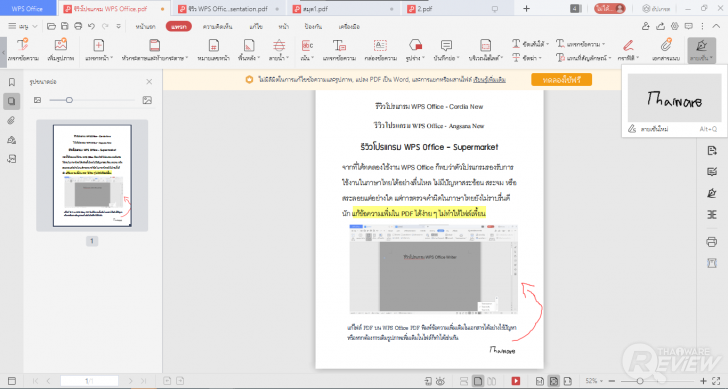Open the hamburger Menu button
The image size is (728, 389).
click(x=22, y=26)
